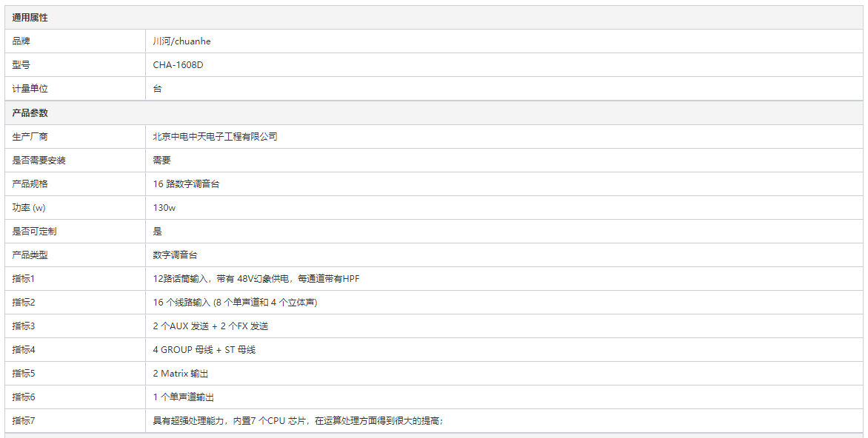Click the 产品规格 label cell
This screenshot has height=438, width=868.
[x=76, y=184]
